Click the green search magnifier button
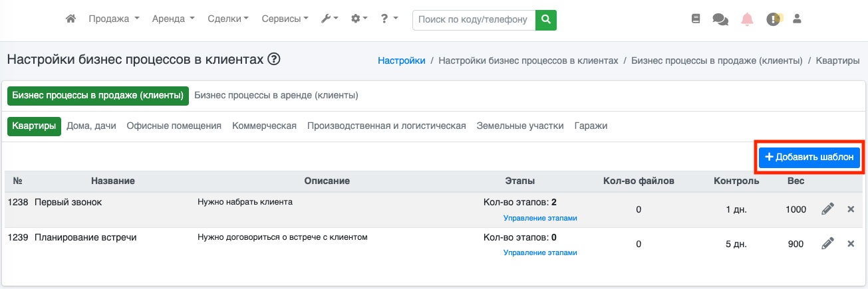Screen dimensions: 868x289 [546, 20]
